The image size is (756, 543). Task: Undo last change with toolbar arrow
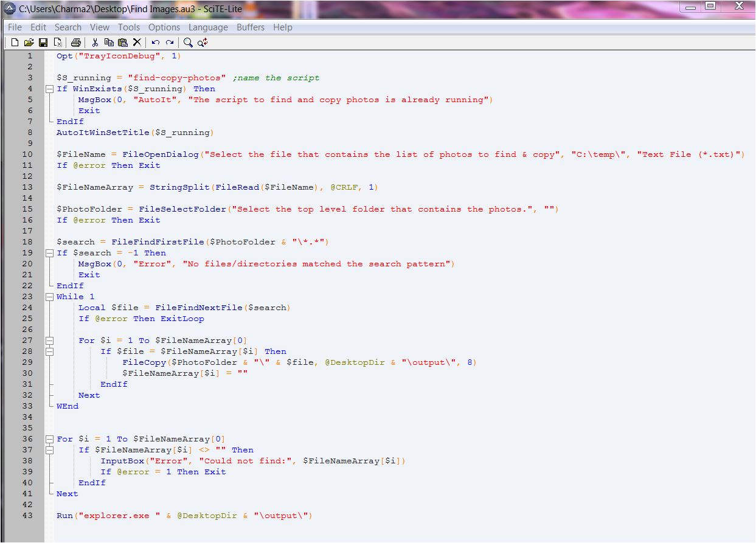155,43
